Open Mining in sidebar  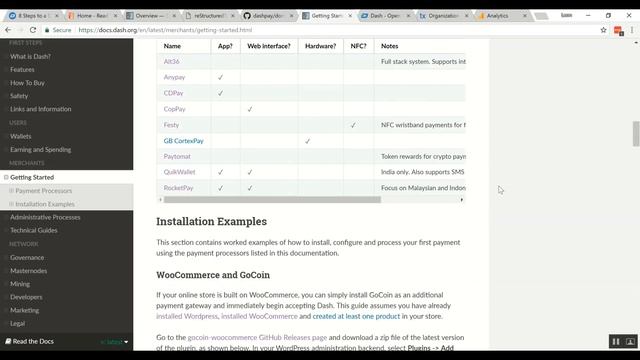click(x=20, y=283)
